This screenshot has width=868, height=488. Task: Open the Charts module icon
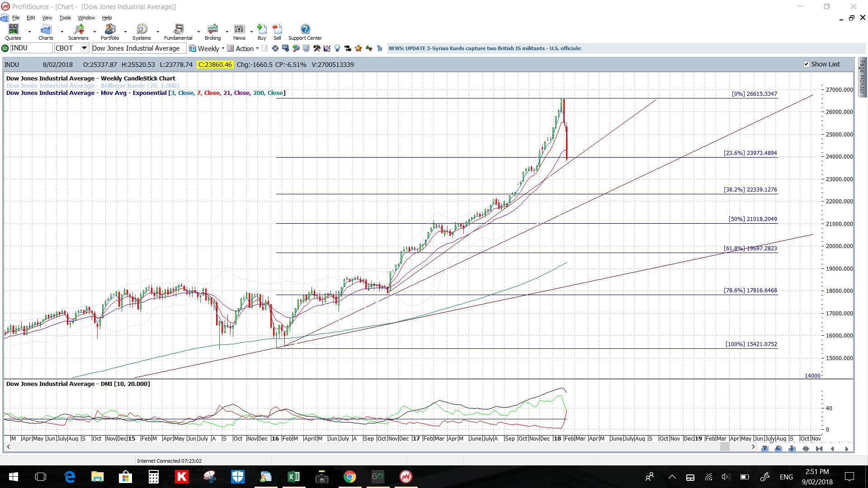(46, 29)
